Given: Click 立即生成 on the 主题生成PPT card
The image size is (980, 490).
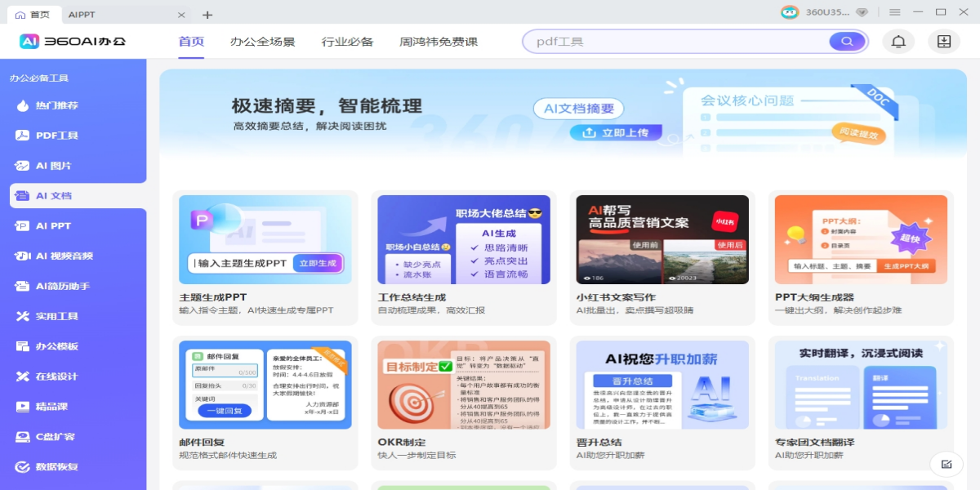Looking at the screenshot, I should 318,263.
